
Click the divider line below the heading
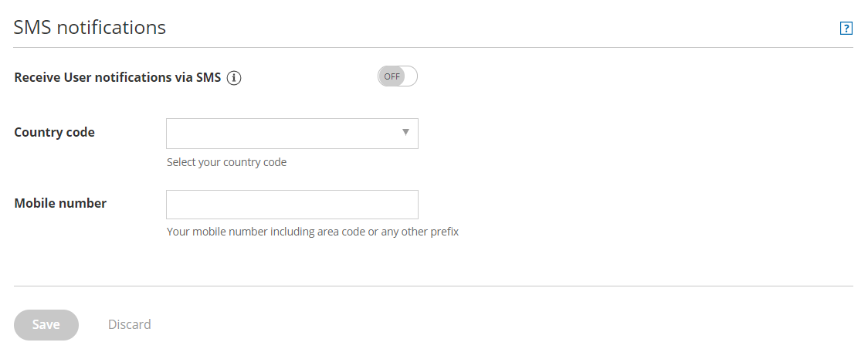[433, 48]
